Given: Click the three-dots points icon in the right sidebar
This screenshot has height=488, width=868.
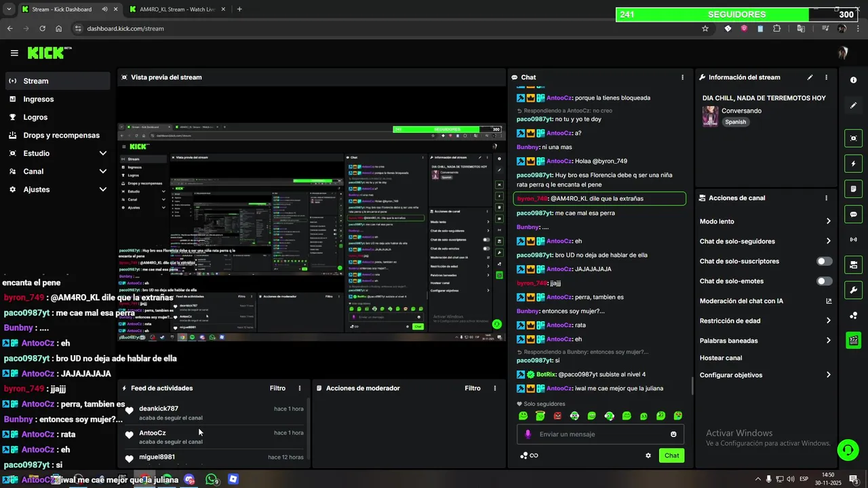Looking at the screenshot, I should coord(853,315).
